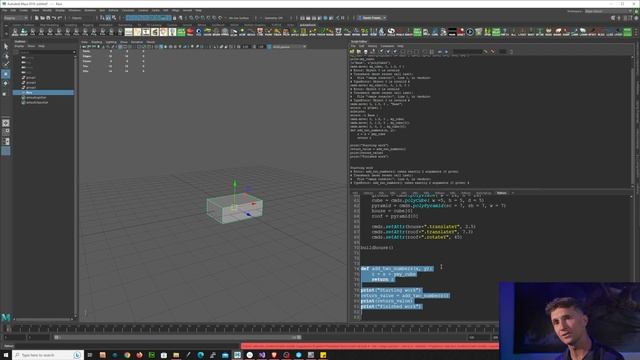Activate the highlighted Move tool
The height and width of the screenshot is (360, 640).
click(6, 74)
